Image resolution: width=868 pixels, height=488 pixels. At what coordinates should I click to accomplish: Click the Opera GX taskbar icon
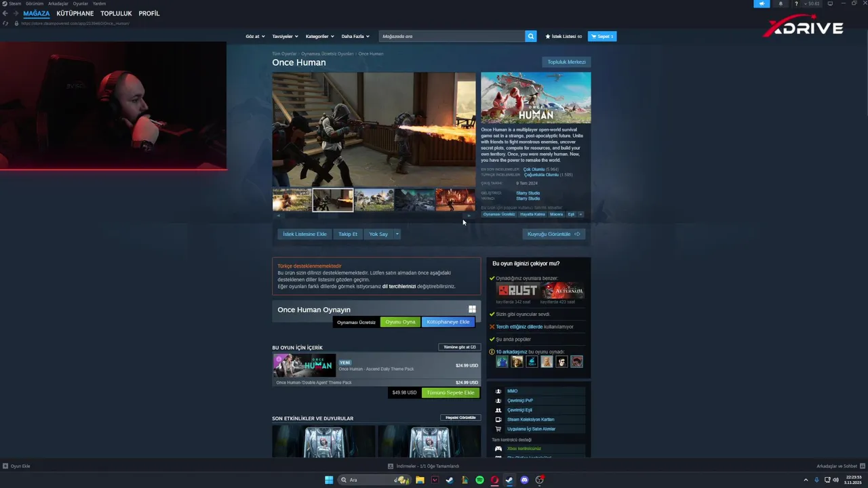[x=494, y=480]
